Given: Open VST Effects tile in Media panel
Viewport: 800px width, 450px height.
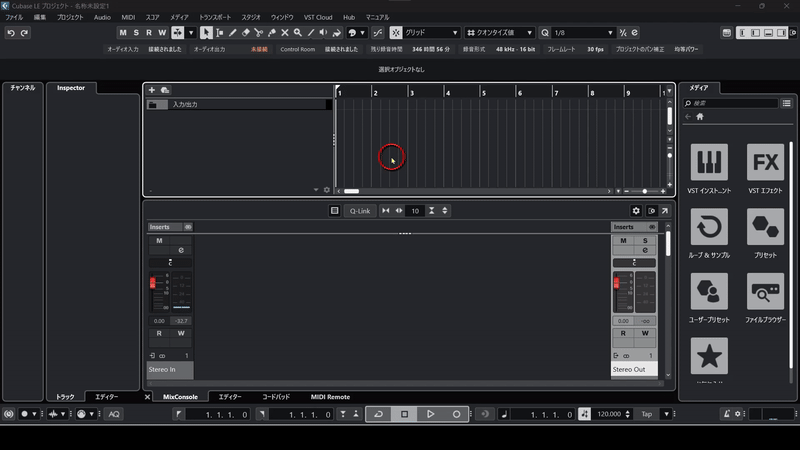Looking at the screenshot, I should tap(765, 162).
